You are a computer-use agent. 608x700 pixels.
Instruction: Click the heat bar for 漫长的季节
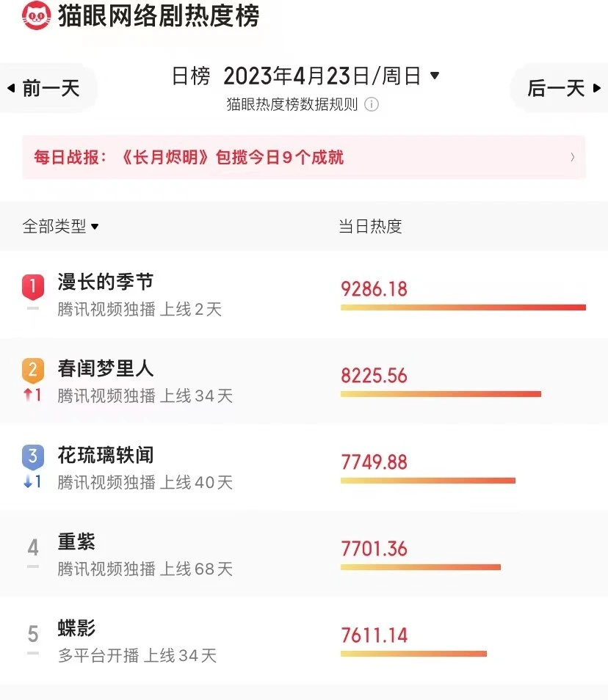[x=463, y=307]
